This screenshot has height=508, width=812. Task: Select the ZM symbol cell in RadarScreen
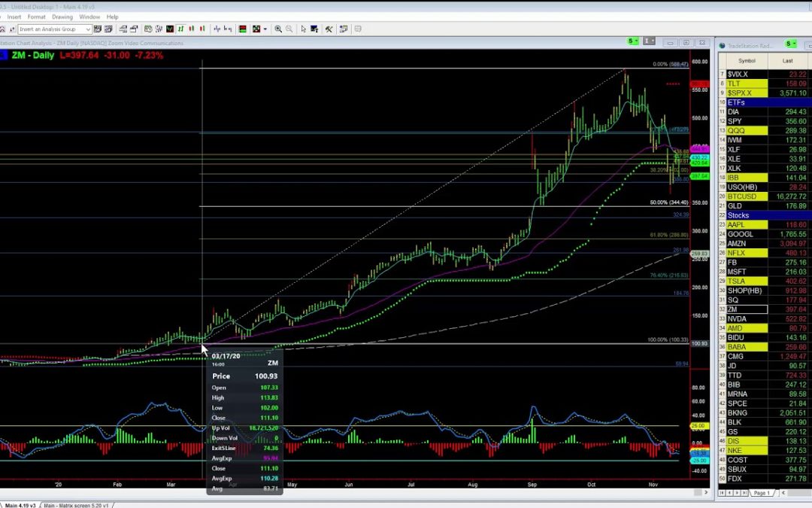pyautogui.click(x=747, y=309)
